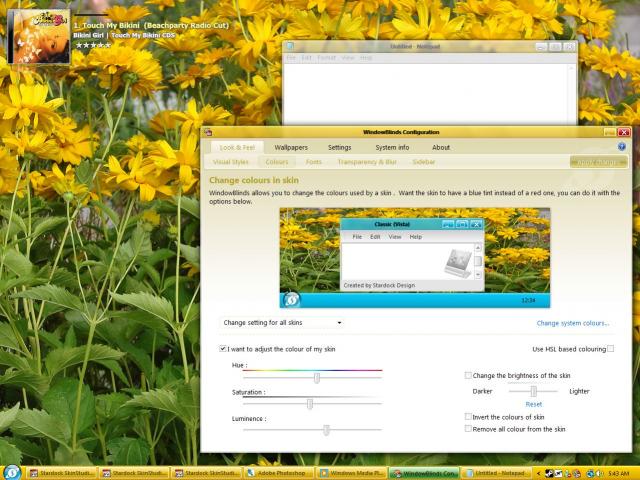Select the Fonts sub-tab
Image resolution: width=640 pixels, height=480 pixels.
coord(313,162)
